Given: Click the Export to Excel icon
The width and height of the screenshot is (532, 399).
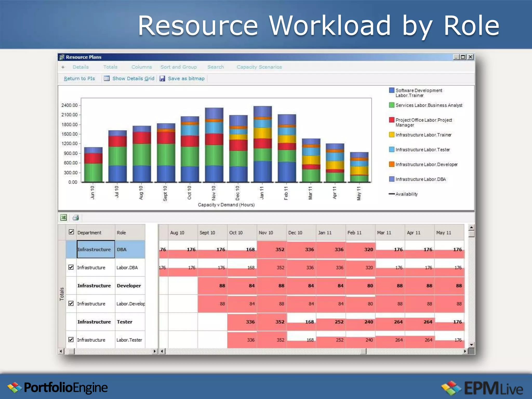Looking at the screenshot, I should pos(63,217).
